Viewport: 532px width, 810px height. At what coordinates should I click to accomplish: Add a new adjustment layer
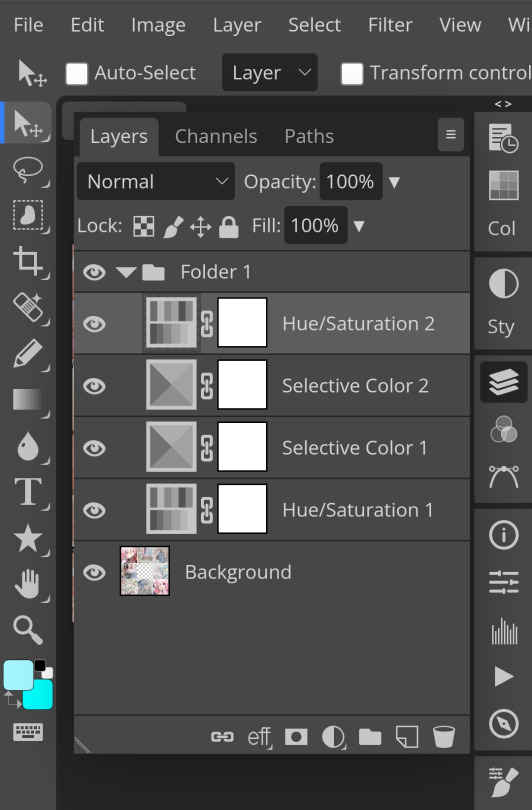[x=333, y=737]
